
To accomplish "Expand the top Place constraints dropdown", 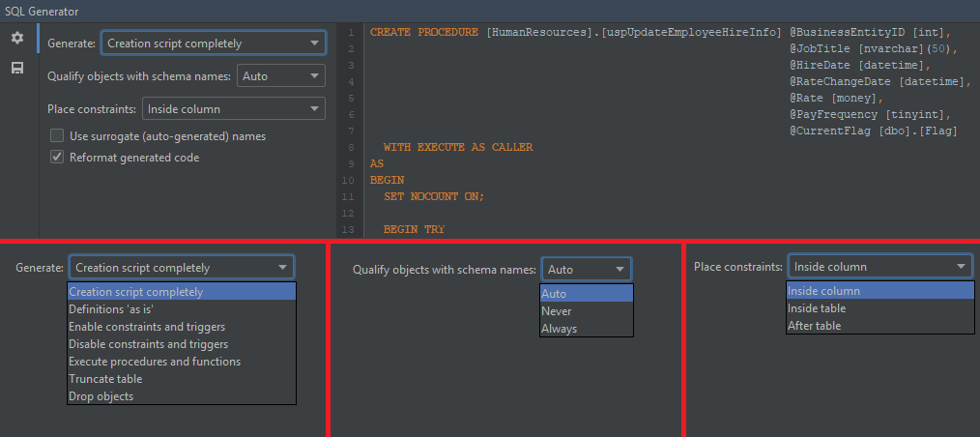I will pos(233,109).
